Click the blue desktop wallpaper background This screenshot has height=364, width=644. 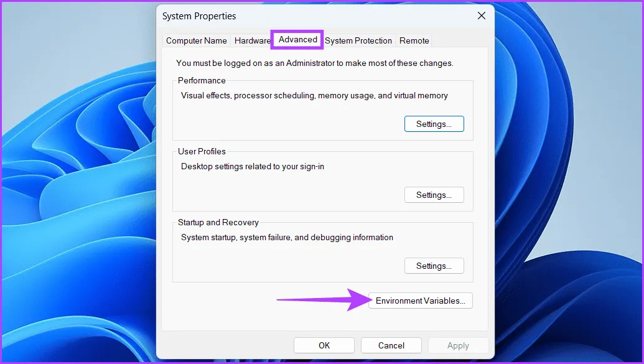click(x=78, y=185)
